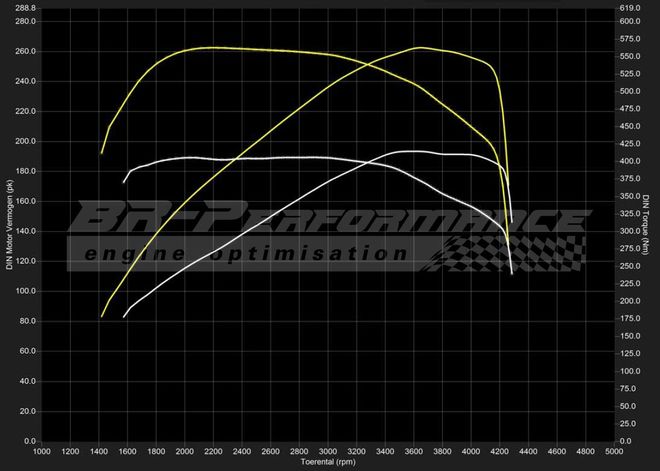Viewport: 660px width, 471px height.
Task: Click the upper yellow curve's left starting point
Action: point(102,153)
